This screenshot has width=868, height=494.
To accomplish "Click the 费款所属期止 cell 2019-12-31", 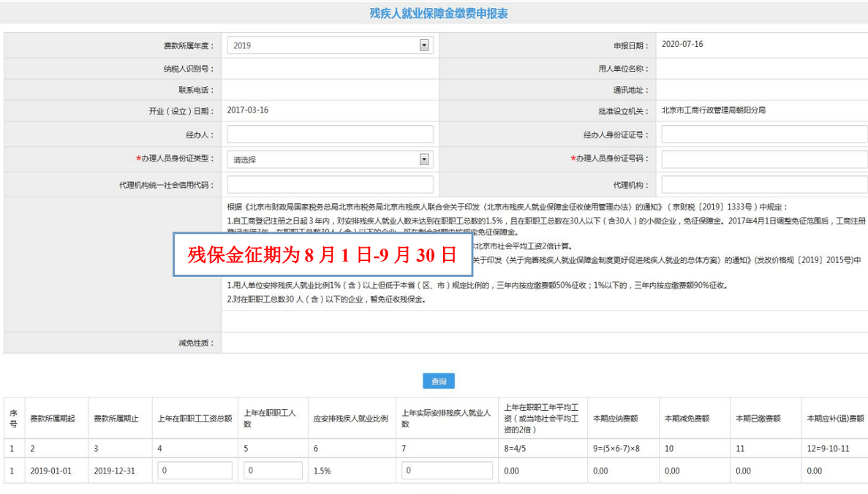I will 114,471.
